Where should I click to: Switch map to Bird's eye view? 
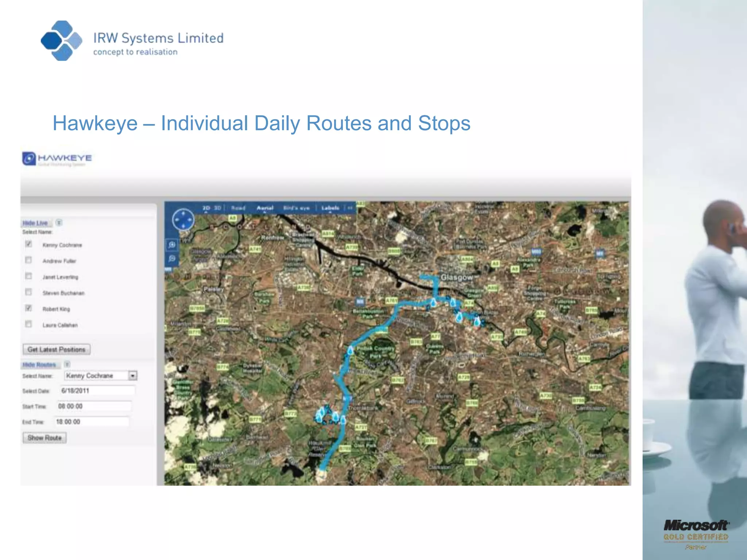(x=296, y=208)
